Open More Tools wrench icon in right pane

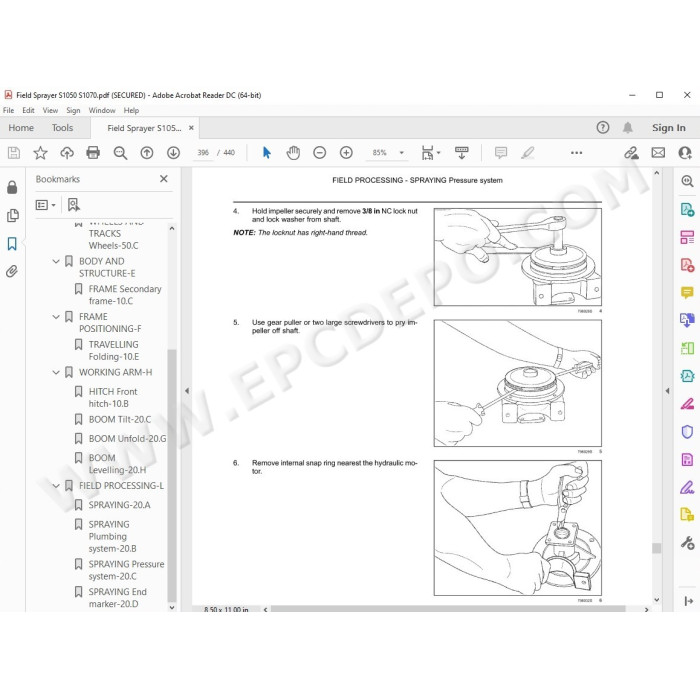(x=687, y=543)
